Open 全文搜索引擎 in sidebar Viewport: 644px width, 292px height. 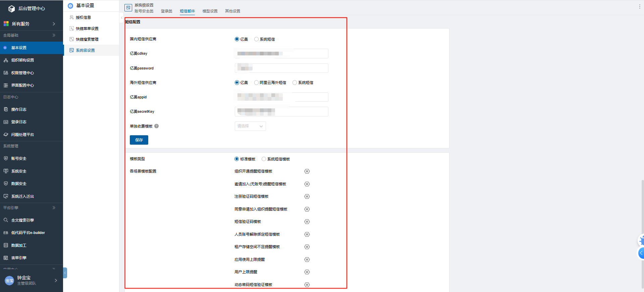(x=32, y=220)
